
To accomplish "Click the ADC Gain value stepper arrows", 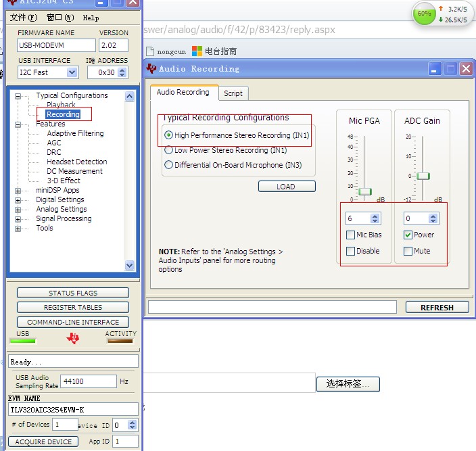I will coord(433,218).
